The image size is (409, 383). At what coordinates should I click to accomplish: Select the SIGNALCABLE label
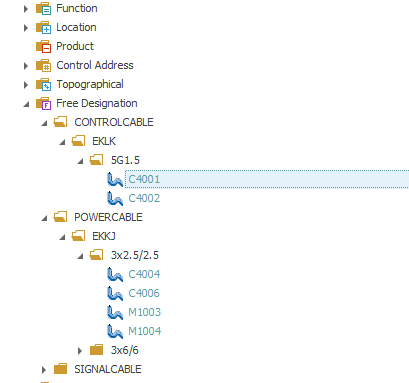108,369
